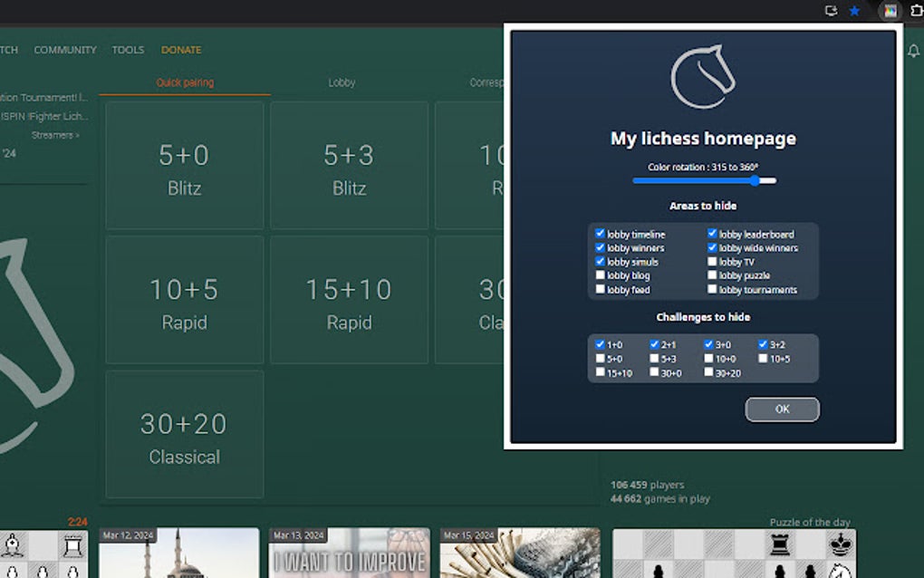Image resolution: width=924 pixels, height=578 pixels.
Task: Check the 30+0 challenge checkbox
Action: point(654,372)
